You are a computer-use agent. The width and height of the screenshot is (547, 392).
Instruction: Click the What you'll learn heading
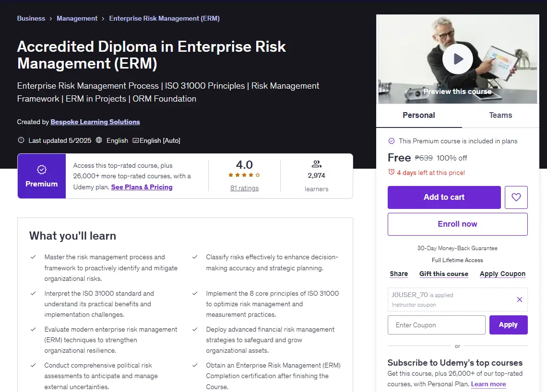point(72,236)
